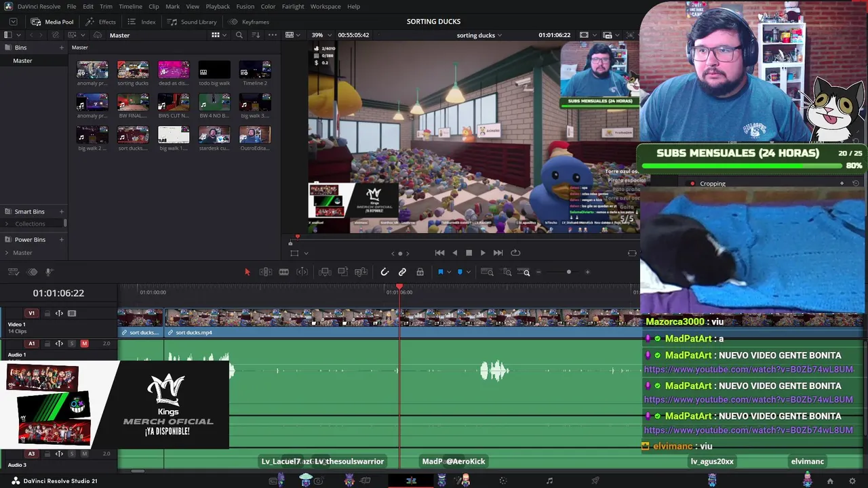
Task: Disable the Video 1 track filmstrip toggle
Action: [x=72, y=313]
